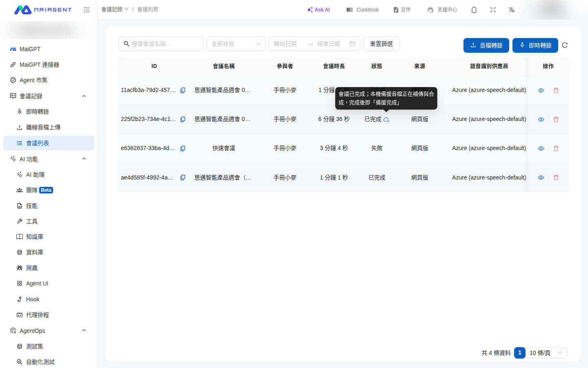Open Hook in the sidebar
The width and height of the screenshot is (588, 368).
[49, 299]
